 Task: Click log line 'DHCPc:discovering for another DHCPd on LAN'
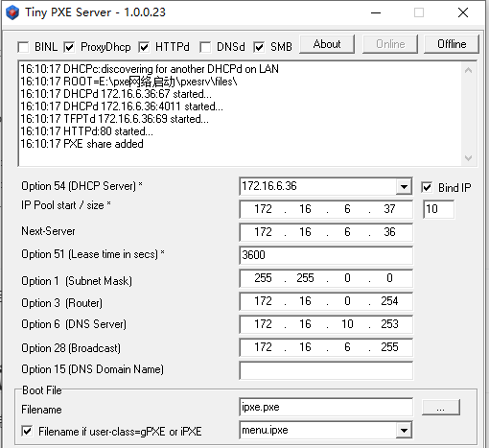150,69
